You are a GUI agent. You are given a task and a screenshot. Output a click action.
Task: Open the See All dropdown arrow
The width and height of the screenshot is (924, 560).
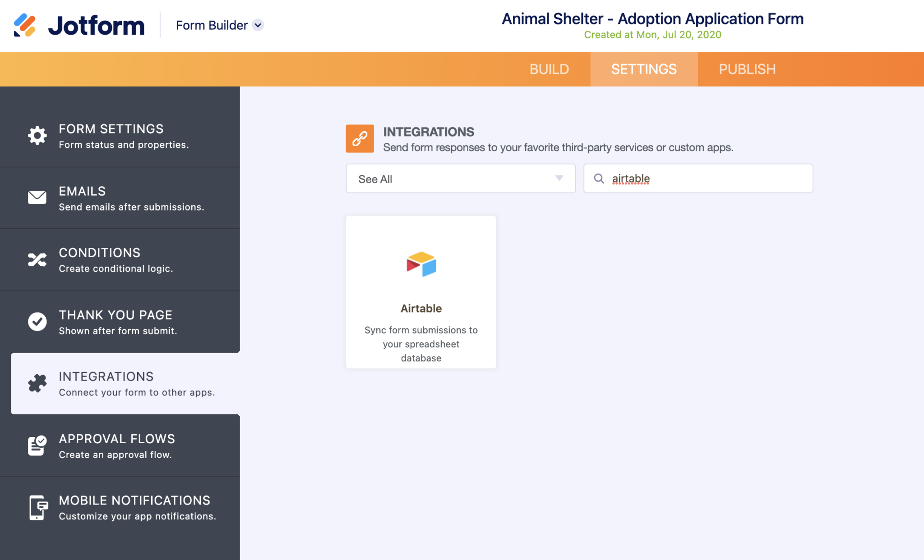tap(559, 179)
